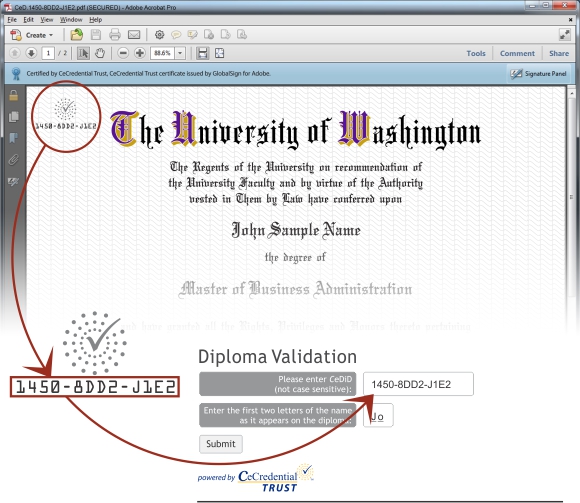Viewport: 580px width, 503px height.
Task: Add a sticky note comment bubble
Action: [176, 35]
